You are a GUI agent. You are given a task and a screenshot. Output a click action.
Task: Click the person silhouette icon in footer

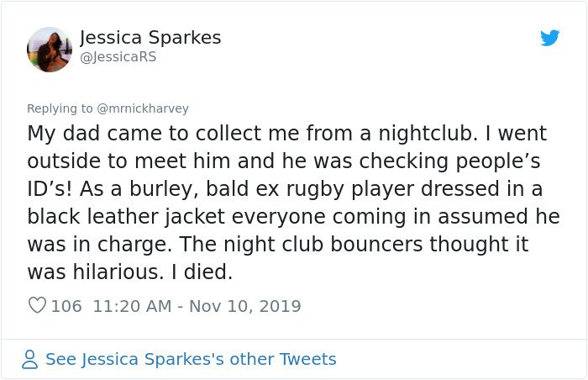point(29,359)
